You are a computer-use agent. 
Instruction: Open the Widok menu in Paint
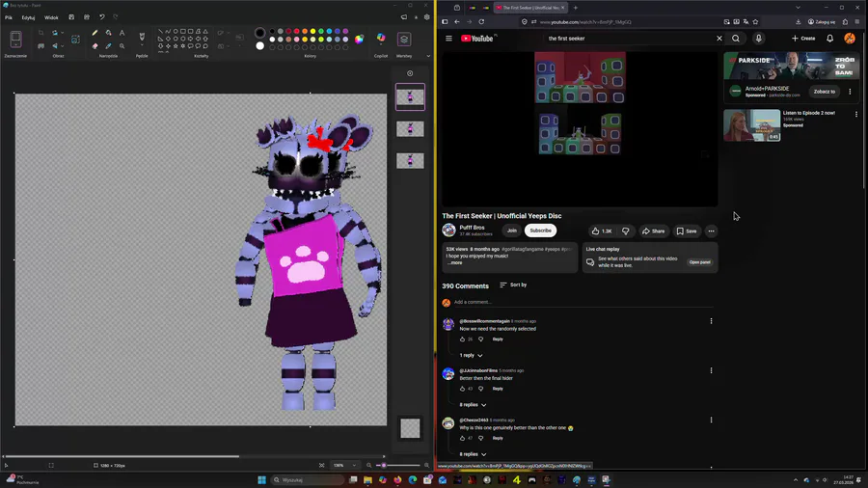pyautogui.click(x=51, y=17)
